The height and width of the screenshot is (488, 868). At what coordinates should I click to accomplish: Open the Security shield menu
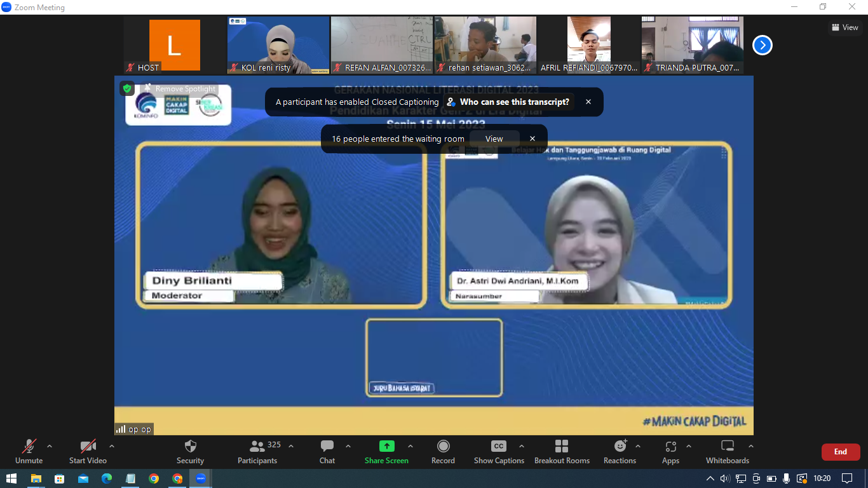coord(190,451)
